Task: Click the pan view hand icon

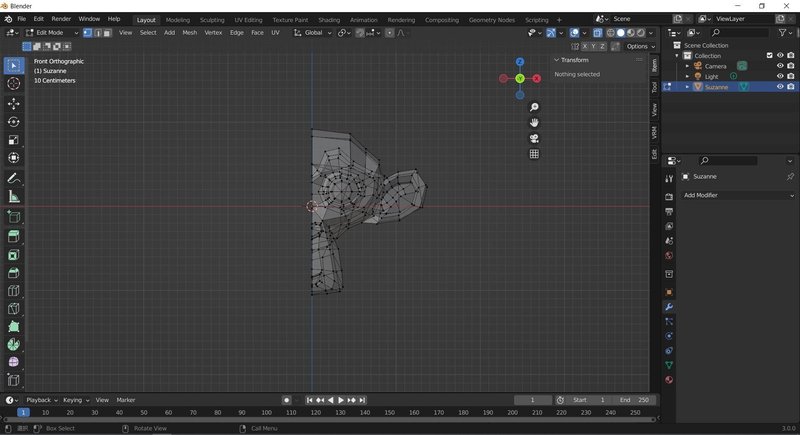Action: pos(534,122)
